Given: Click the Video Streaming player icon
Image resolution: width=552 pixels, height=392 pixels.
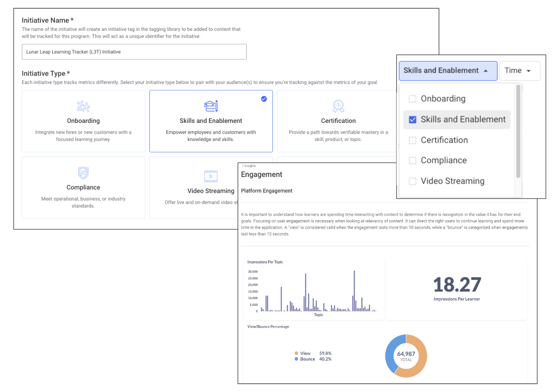Looking at the screenshot, I should pos(211,176).
